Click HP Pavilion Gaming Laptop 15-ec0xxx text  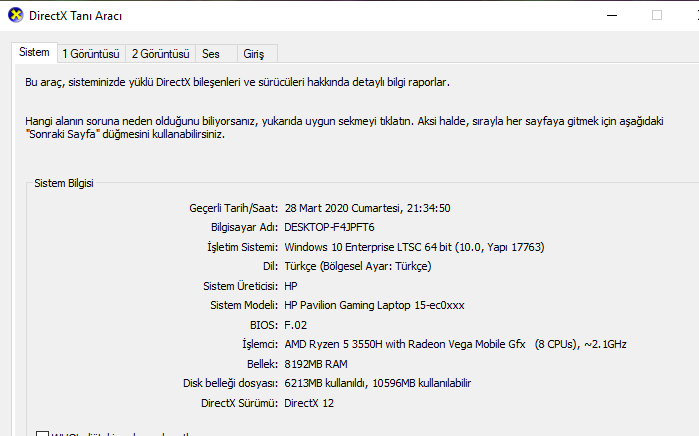click(x=374, y=305)
